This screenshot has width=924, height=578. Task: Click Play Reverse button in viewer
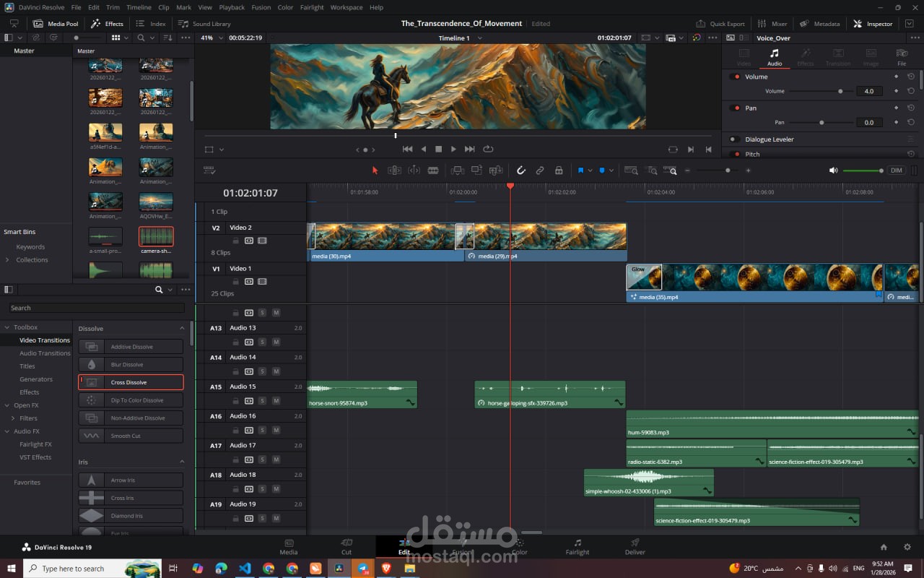423,149
